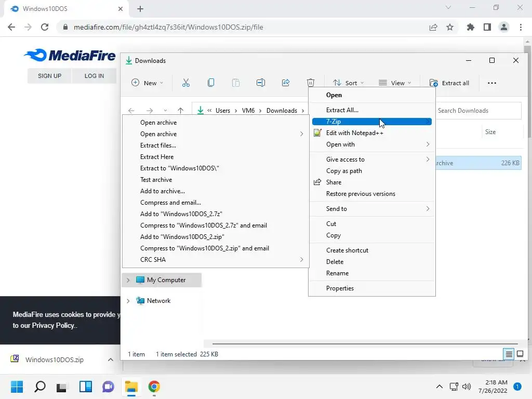Expand the My Computer tree node
The width and height of the screenshot is (532, 399).
pyautogui.click(x=128, y=280)
